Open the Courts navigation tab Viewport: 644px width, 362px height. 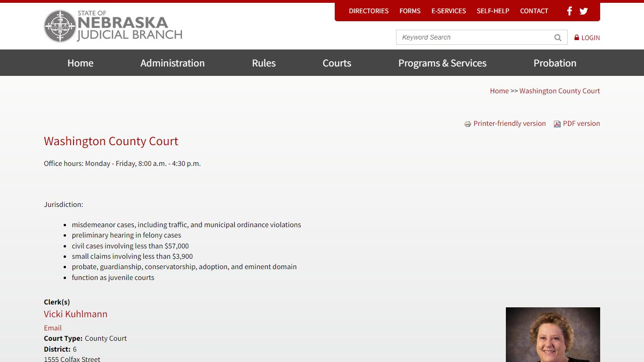[337, 63]
